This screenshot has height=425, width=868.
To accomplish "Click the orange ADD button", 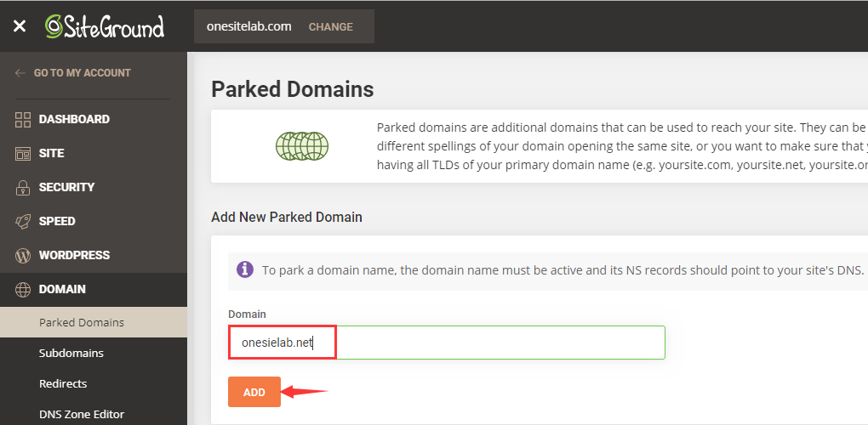I will pyautogui.click(x=254, y=392).
